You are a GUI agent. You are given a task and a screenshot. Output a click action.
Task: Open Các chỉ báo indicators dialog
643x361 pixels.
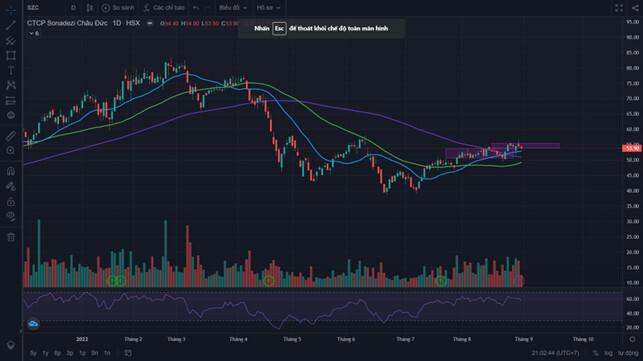[x=164, y=8]
